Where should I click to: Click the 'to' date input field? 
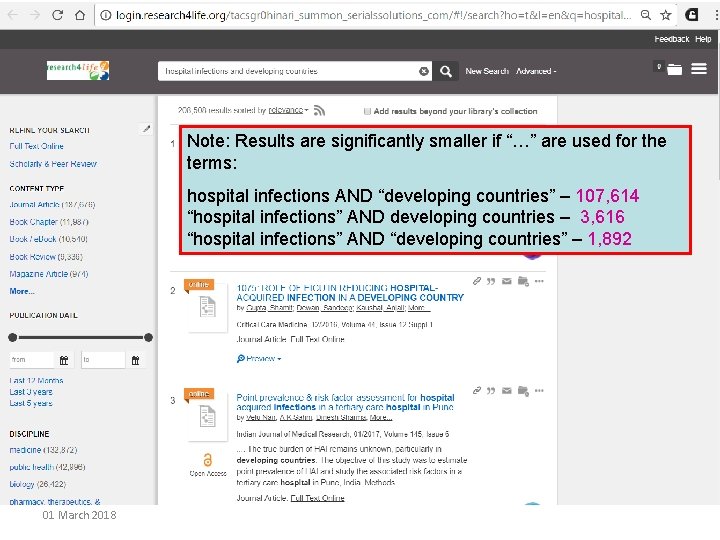pyautogui.click(x=103, y=360)
